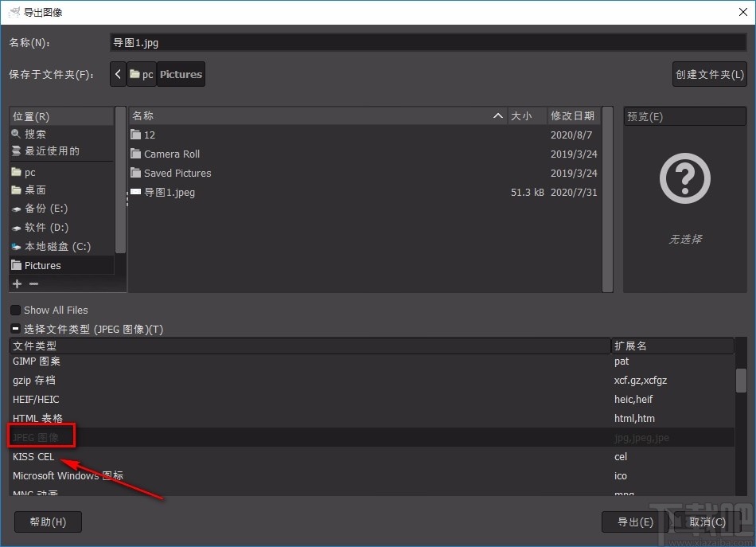The image size is (756, 547).
Task: Close the 导出图像 dialog
Action: pos(743,12)
